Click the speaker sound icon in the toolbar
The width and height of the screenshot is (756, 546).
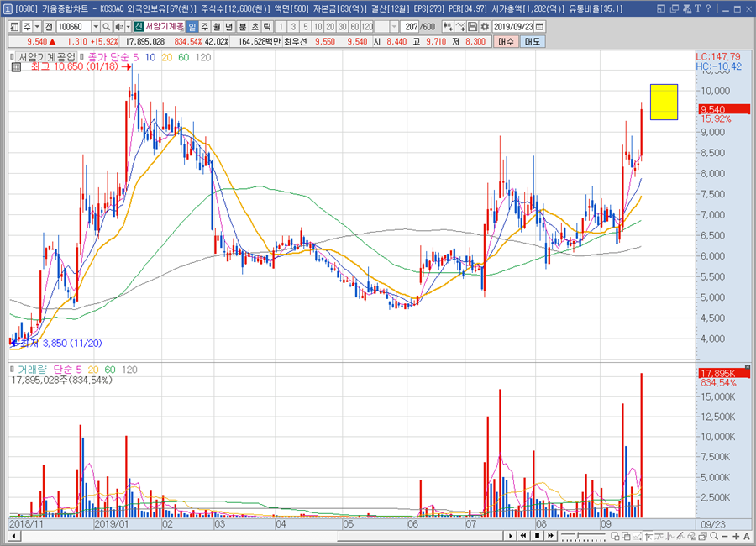(x=118, y=27)
